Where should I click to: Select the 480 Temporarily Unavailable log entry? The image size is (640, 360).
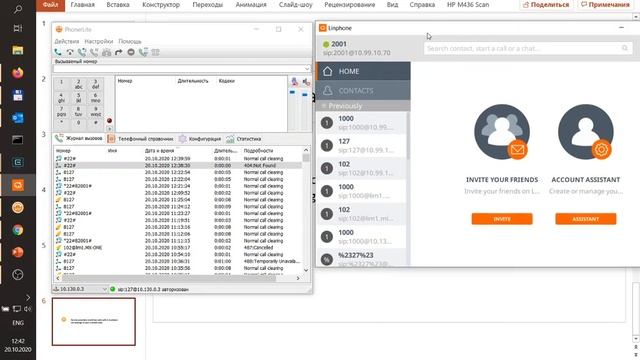coord(178,261)
